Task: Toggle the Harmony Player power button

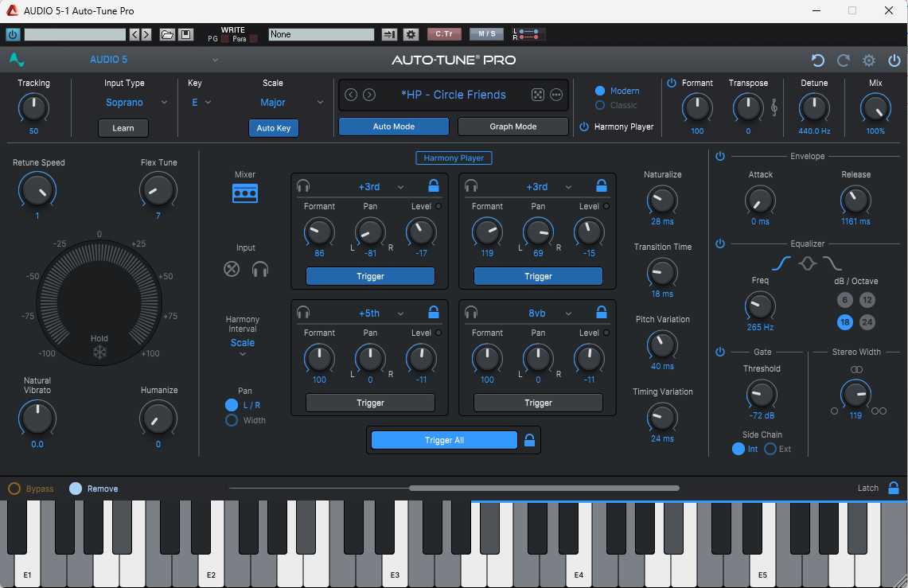Action: [x=584, y=127]
